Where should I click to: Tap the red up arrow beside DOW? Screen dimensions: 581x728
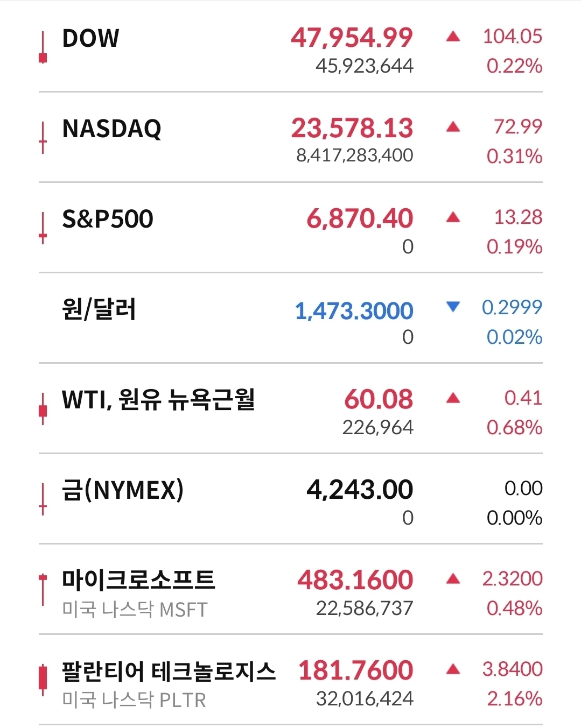(x=453, y=37)
